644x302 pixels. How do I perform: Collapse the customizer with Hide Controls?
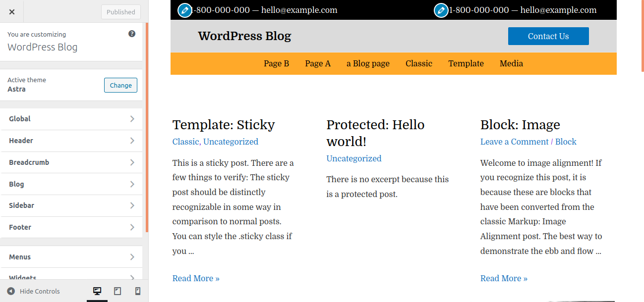click(33, 291)
